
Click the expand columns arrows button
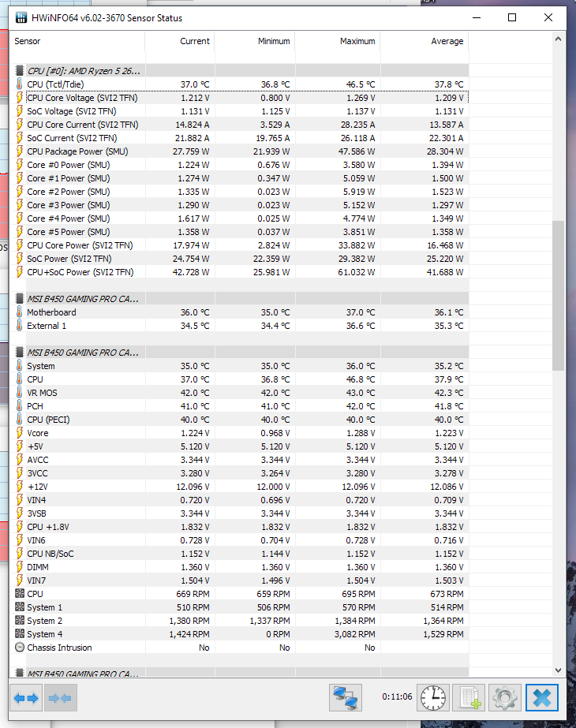26,698
